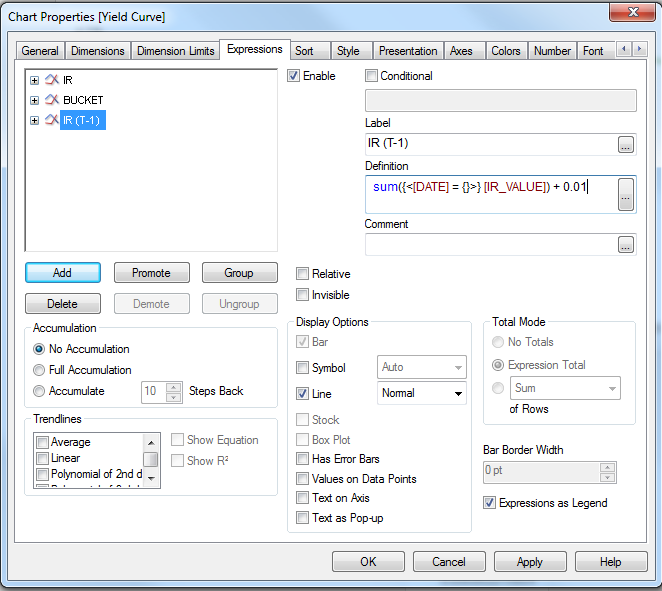Check Polynomial of 2nd degree trendline
The image size is (662, 591).
[x=42, y=474]
